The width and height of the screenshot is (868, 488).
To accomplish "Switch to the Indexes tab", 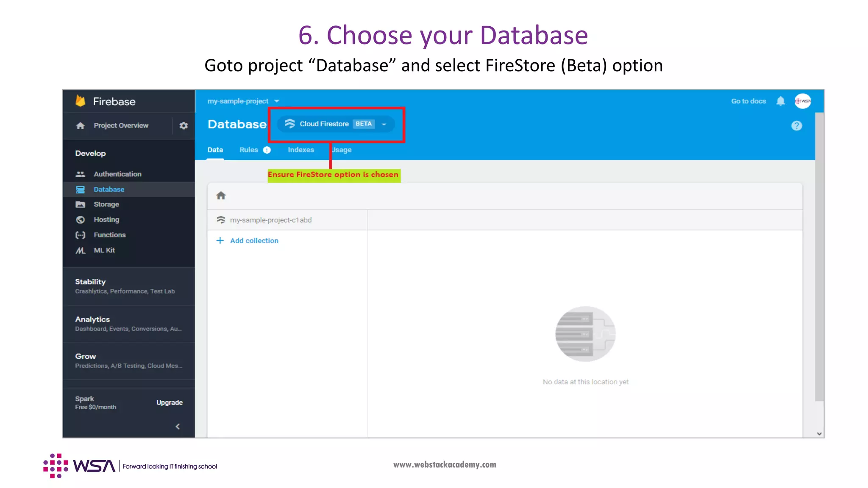I will pyautogui.click(x=300, y=150).
